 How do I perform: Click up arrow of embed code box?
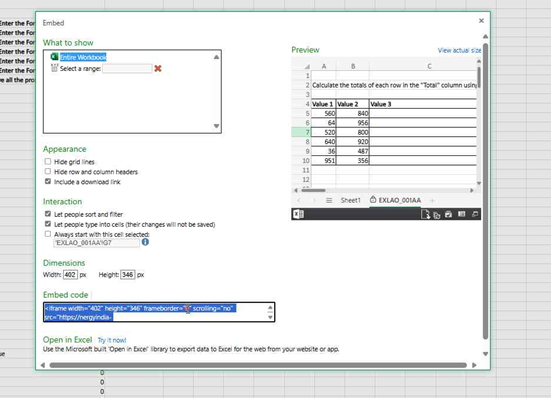pyautogui.click(x=270, y=308)
